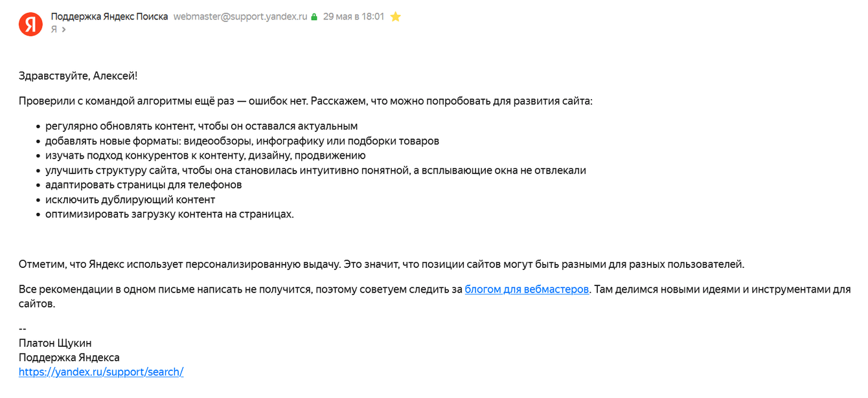Viewport: 868px width, 398px height.
Task: Click the bullet about изучать подход конкурентов
Action: (205, 155)
